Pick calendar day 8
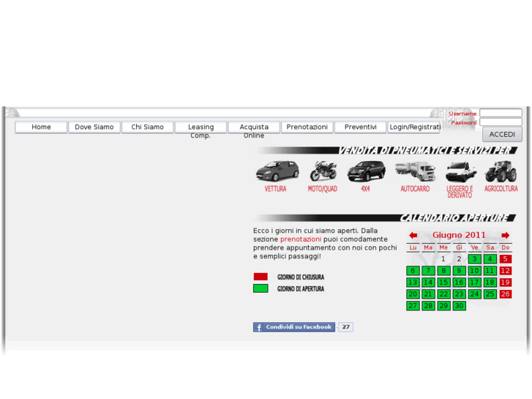Viewport: 532px width, 399px height. 443,271
